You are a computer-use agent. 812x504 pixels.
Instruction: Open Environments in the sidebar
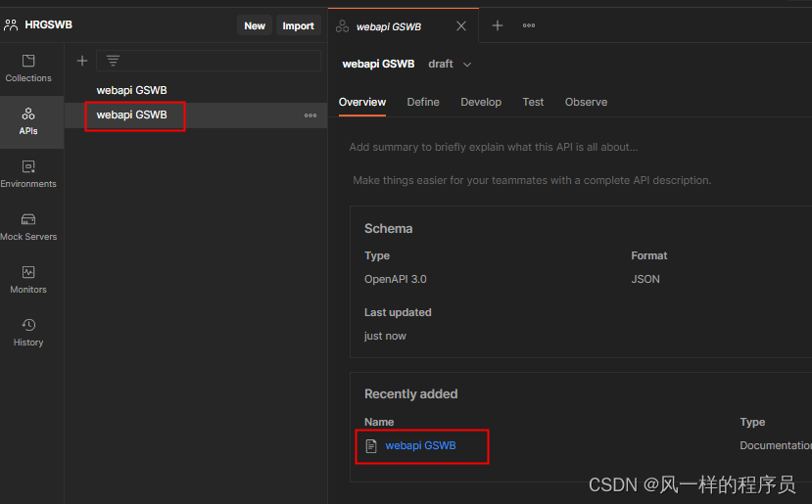[x=28, y=175]
